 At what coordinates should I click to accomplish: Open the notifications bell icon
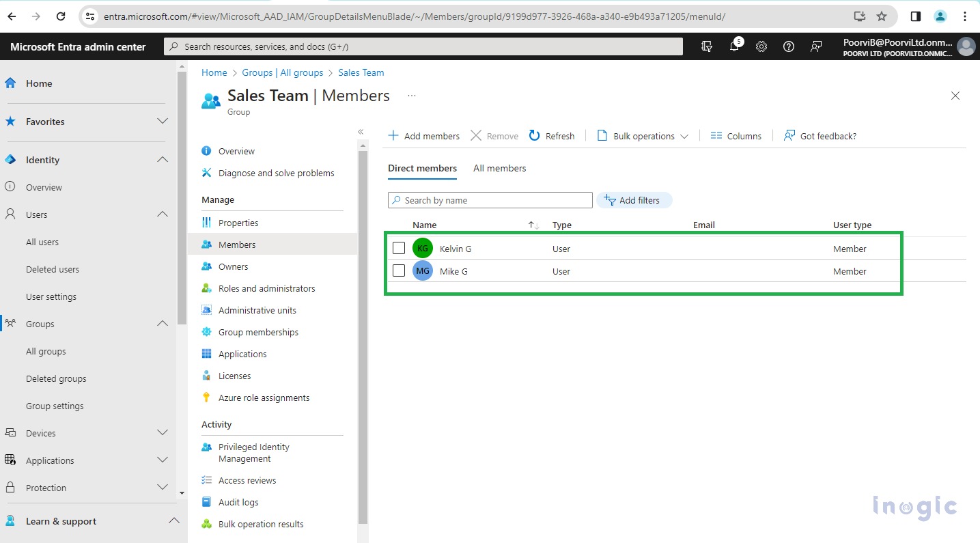point(734,46)
